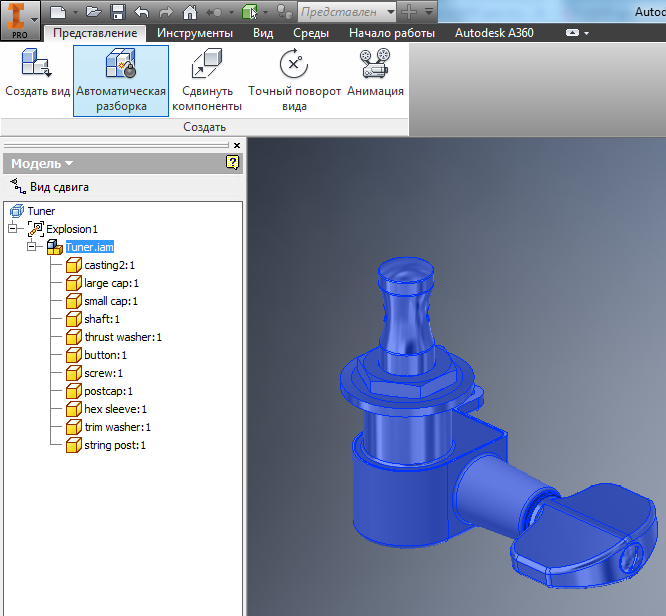This screenshot has height=616, width=666.
Task: Customize quick access toolbar arrow
Action: [429, 12]
